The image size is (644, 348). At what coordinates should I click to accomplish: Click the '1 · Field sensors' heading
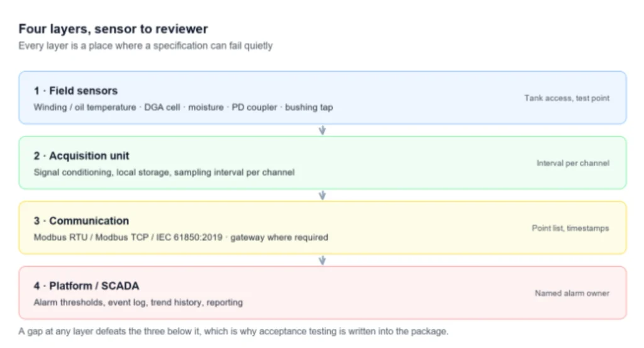[75, 91]
